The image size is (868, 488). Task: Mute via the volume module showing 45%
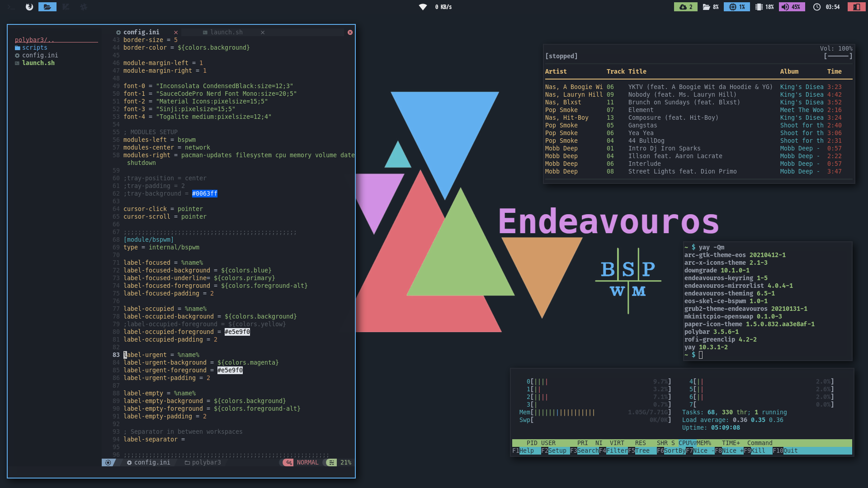[792, 7]
